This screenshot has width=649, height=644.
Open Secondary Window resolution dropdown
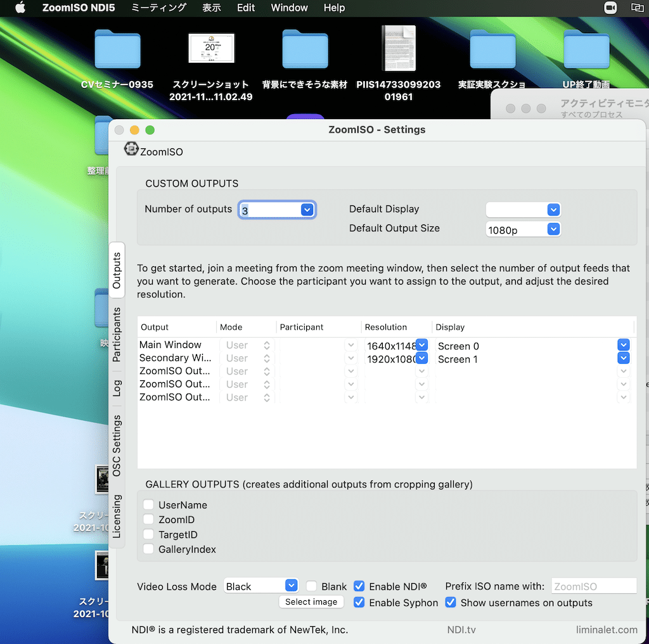tap(421, 358)
